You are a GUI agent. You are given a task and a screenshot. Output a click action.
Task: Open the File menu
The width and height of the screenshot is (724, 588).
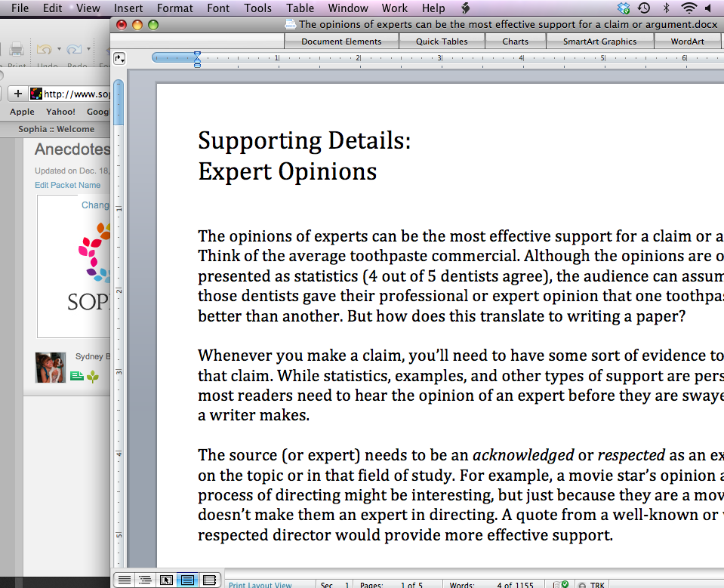(20, 8)
